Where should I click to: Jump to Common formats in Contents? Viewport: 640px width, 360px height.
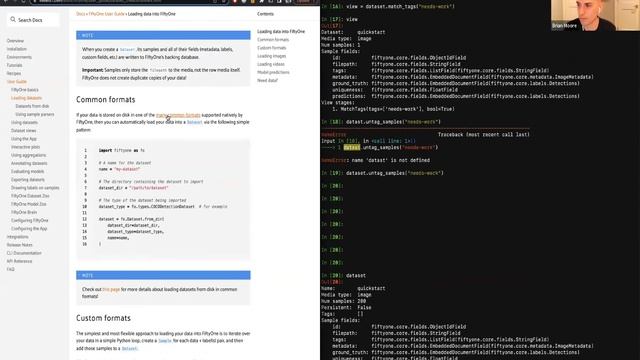[273, 40]
